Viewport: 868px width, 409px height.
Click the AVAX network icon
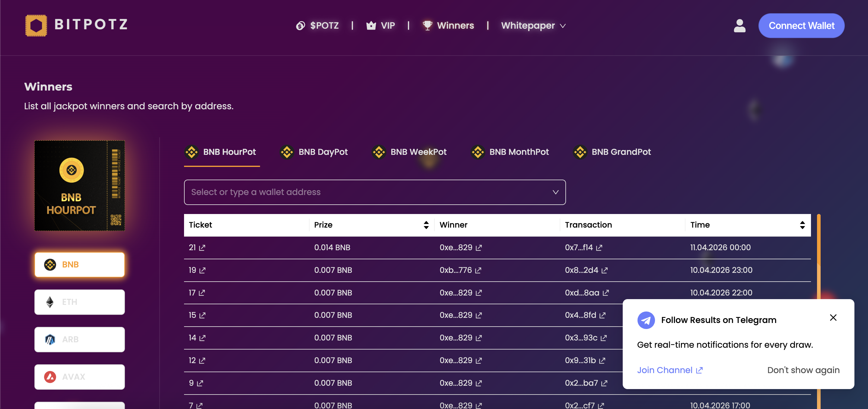coord(50,377)
